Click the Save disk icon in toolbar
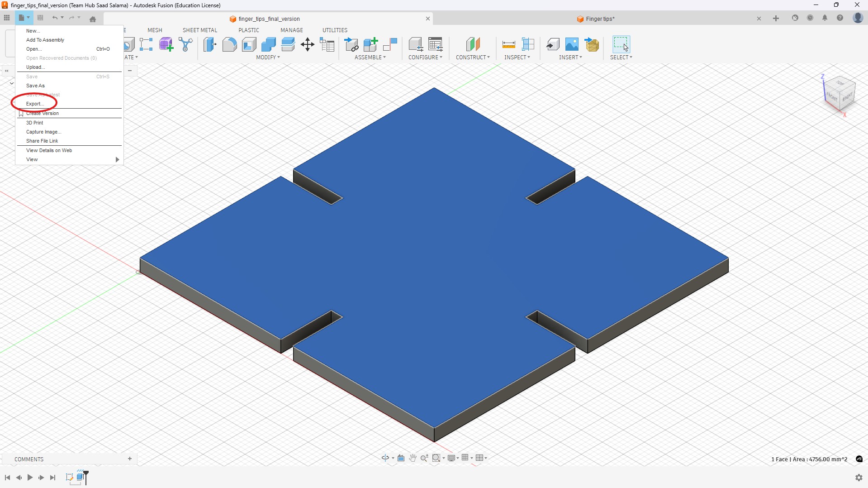The width and height of the screenshot is (868, 488). (40, 18)
